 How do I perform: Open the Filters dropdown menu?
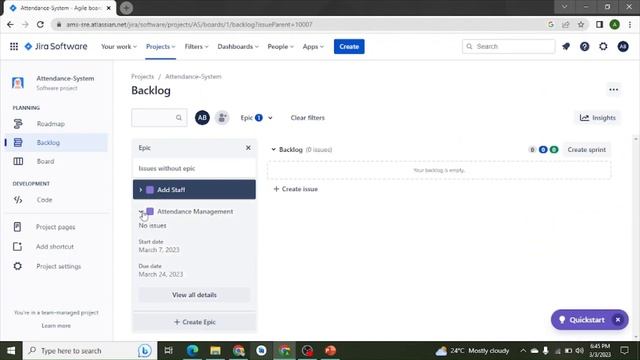pos(196,47)
